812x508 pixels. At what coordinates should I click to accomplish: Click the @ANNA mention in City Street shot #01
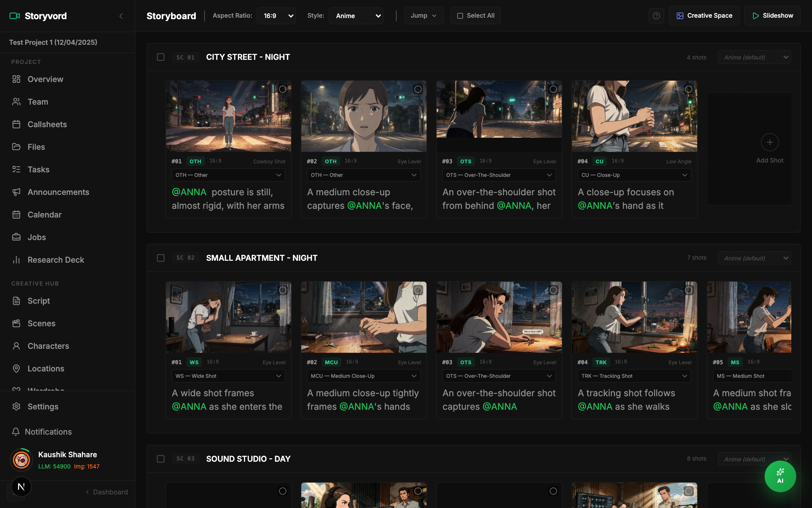point(189,192)
